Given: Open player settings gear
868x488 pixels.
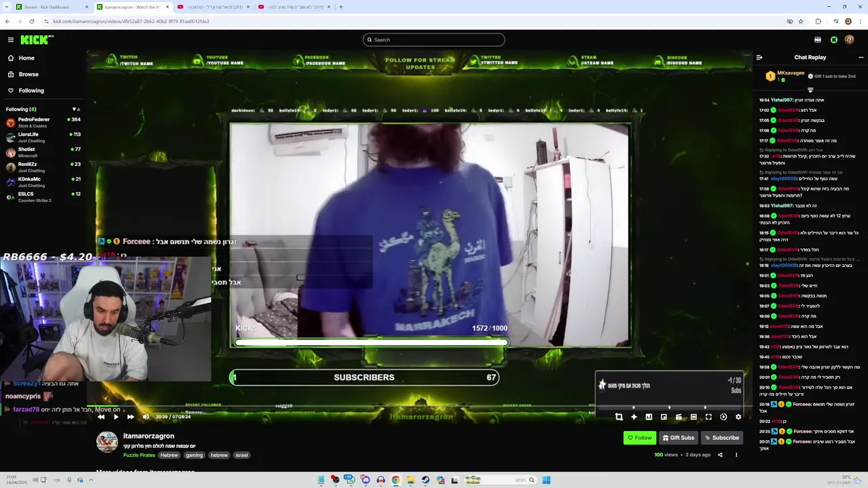Looking at the screenshot, I should (738, 417).
